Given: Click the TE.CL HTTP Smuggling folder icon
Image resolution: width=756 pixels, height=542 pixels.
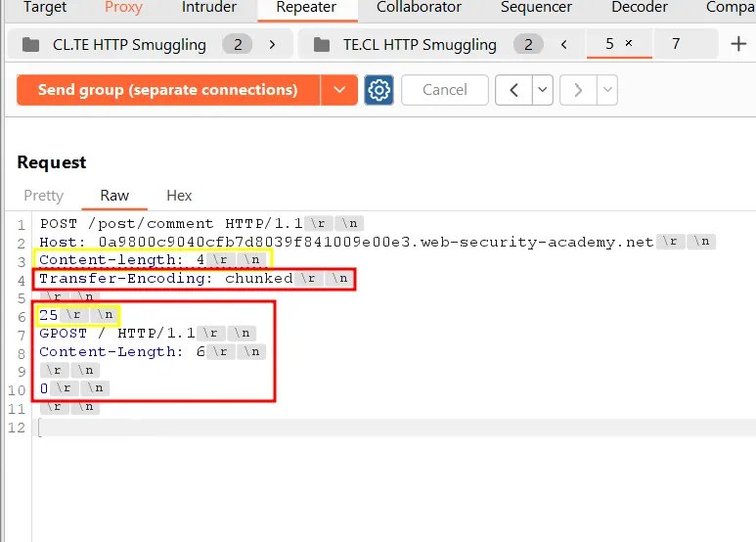Looking at the screenshot, I should pyautogui.click(x=321, y=45).
